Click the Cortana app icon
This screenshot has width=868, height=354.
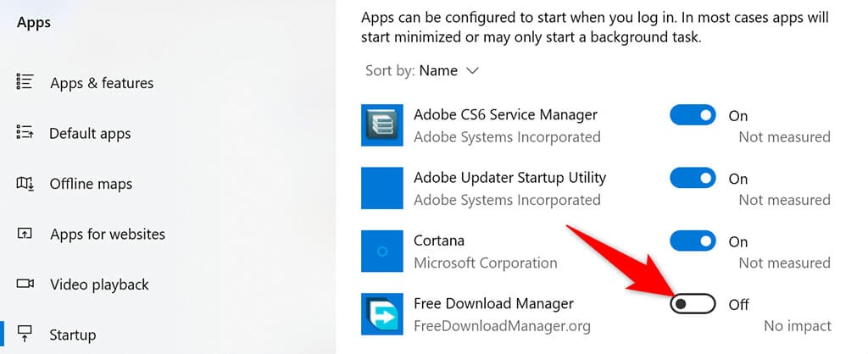382,252
